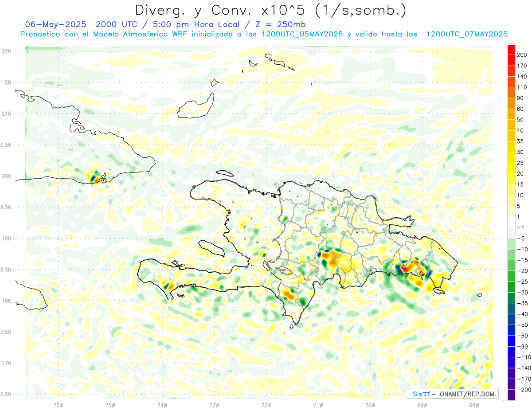Click the white swatch between 1 and -1

pyautogui.click(x=511, y=222)
